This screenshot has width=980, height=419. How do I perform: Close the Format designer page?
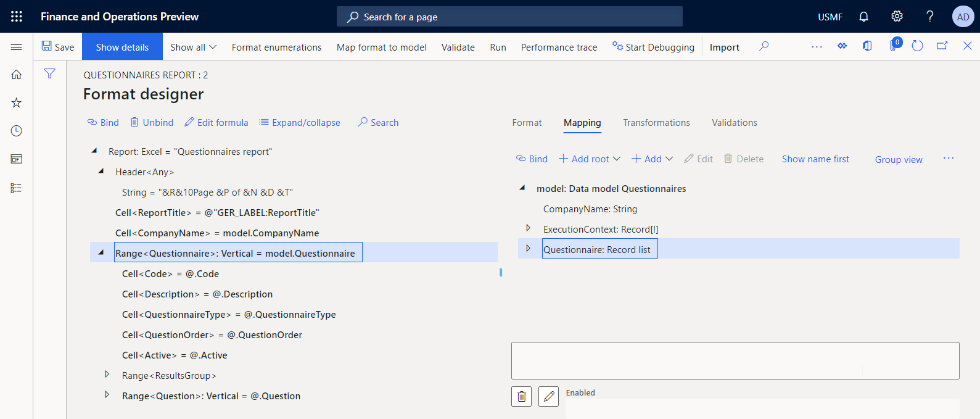(x=968, y=46)
